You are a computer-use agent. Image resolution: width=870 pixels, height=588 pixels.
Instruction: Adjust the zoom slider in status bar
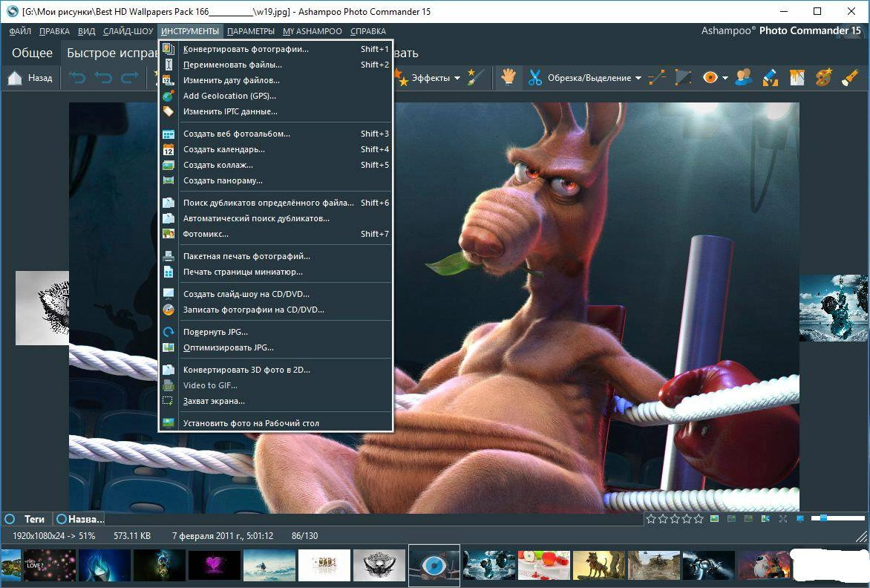[x=838, y=518]
